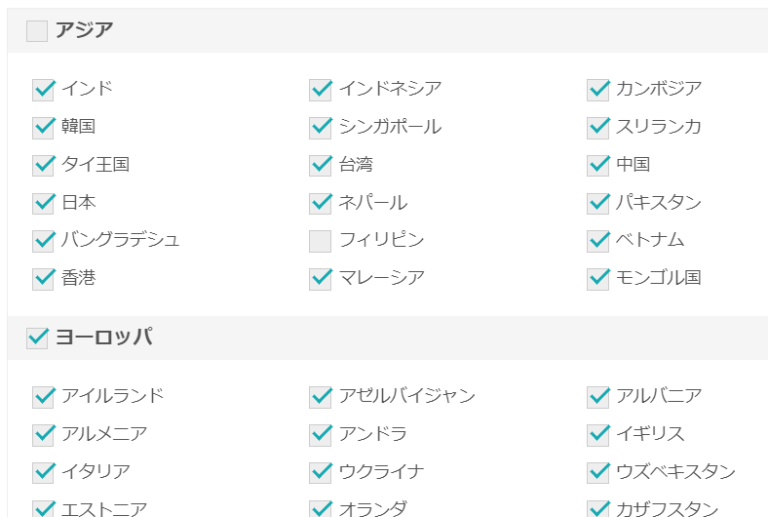Screen dimensions: 768x517
Task: Deselect the 台湾 checkbox
Action: pos(320,165)
